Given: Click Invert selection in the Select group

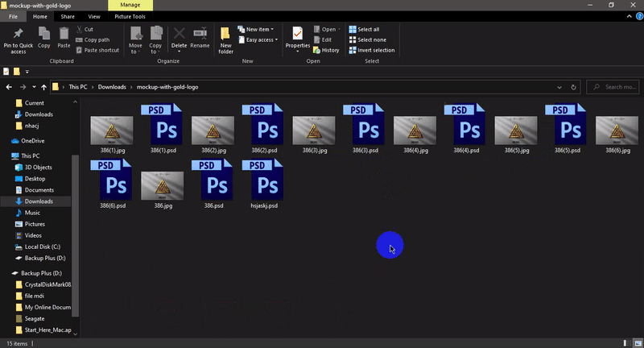Looking at the screenshot, I should point(371,50).
